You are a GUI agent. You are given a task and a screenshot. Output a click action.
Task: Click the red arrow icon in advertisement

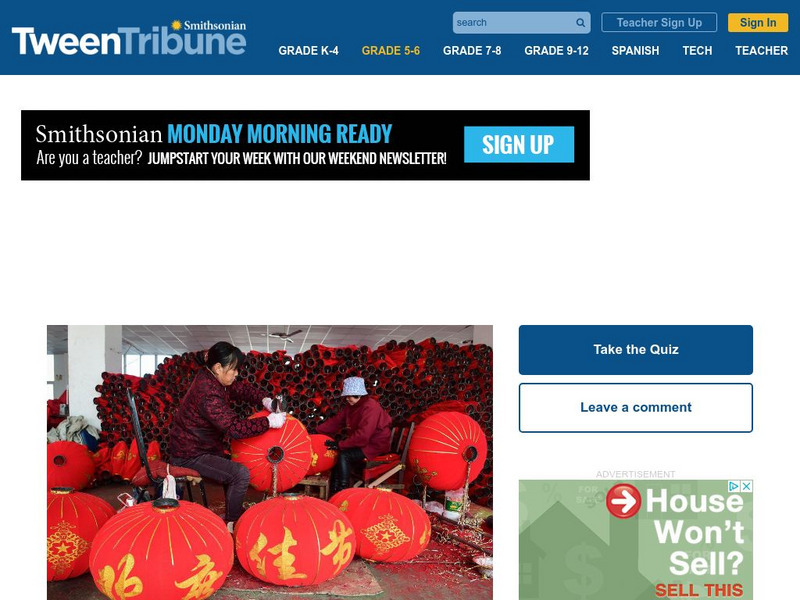click(623, 501)
